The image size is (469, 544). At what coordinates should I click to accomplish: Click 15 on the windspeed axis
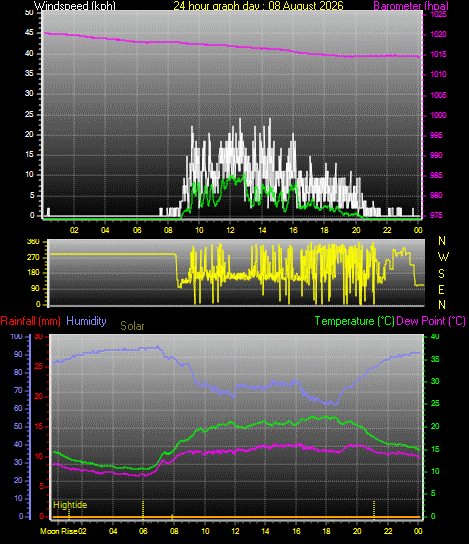[29, 154]
